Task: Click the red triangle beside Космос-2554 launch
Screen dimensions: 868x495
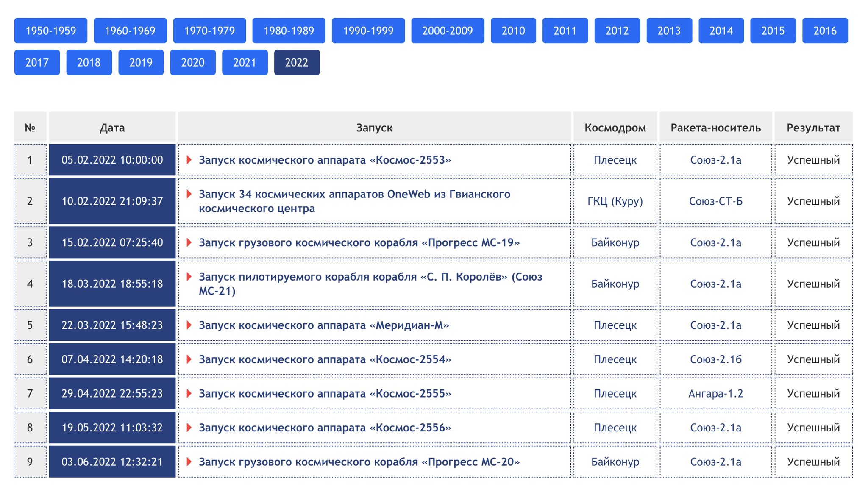Action: (189, 359)
